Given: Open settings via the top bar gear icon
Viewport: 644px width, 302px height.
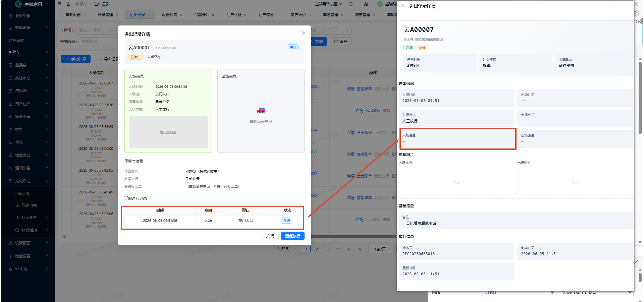Looking at the screenshot, I should click(x=366, y=4).
